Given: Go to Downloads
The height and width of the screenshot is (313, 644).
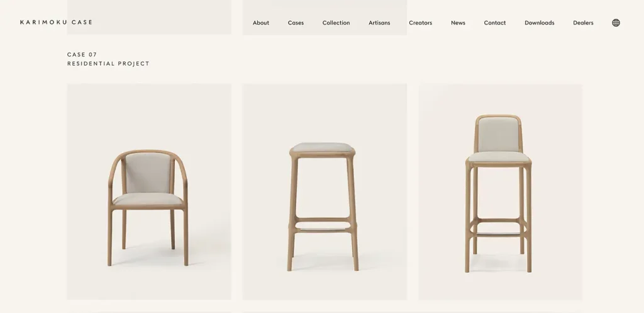Looking at the screenshot, I should (539, 23).
